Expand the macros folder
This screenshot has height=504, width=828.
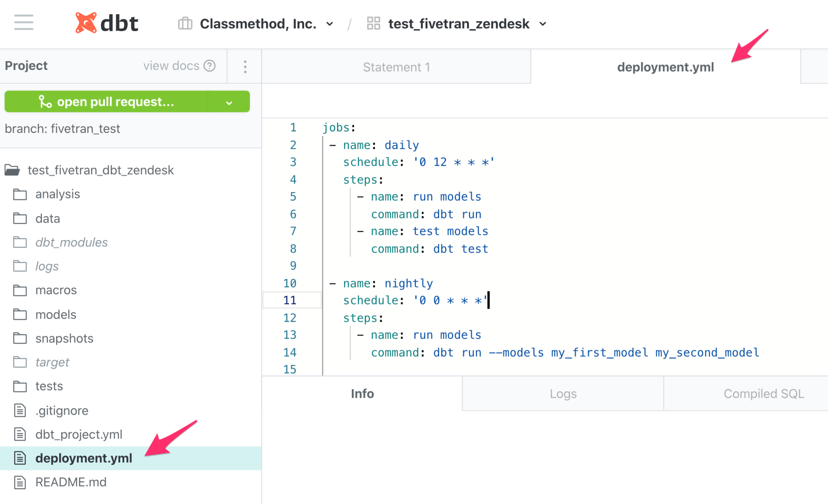pos(56,290)
